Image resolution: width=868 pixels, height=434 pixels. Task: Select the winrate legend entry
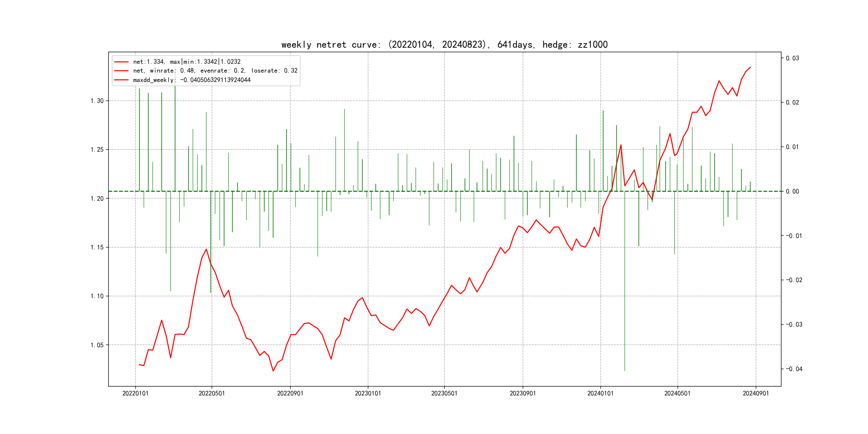(215, 71)
